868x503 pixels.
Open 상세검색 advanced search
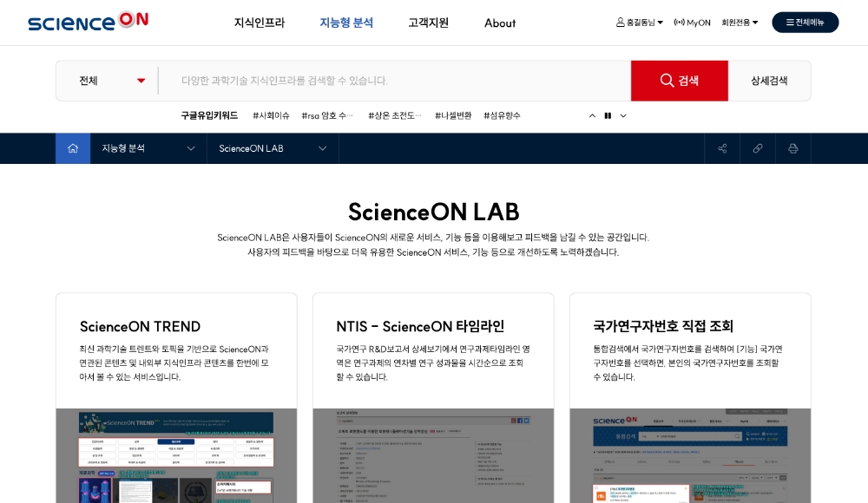tap(769, 81)
